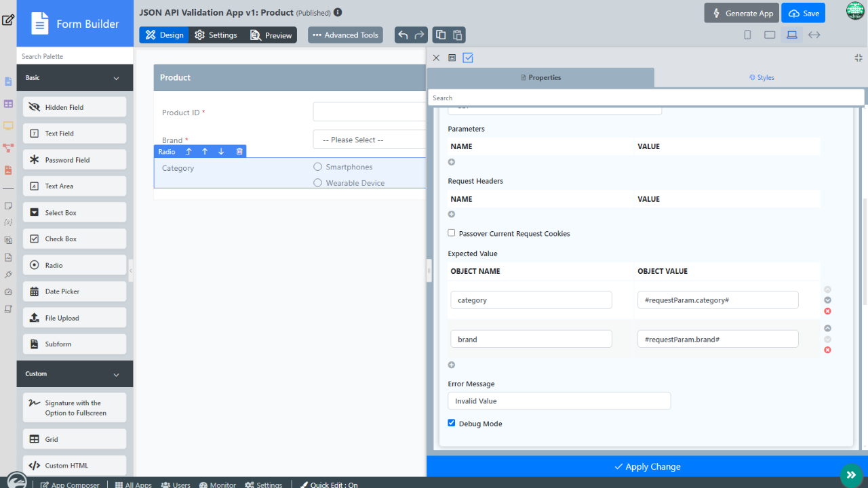Select mobile phone preview icon

pyautogui.click(x=747, y=35)
